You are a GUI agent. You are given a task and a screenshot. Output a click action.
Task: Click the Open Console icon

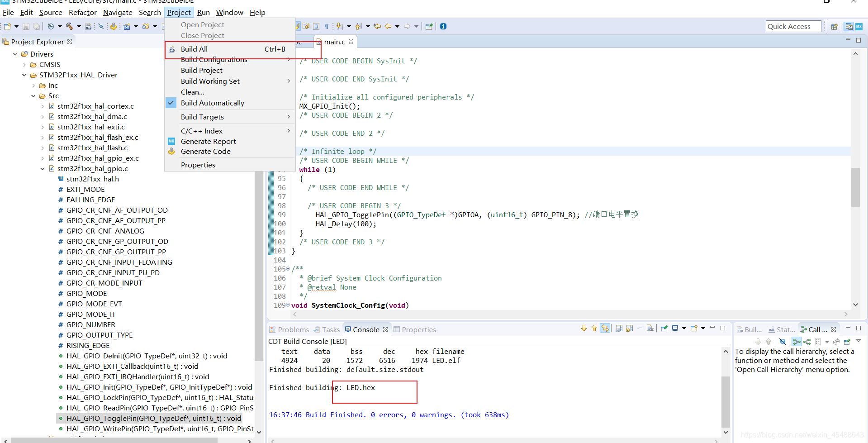694,329
